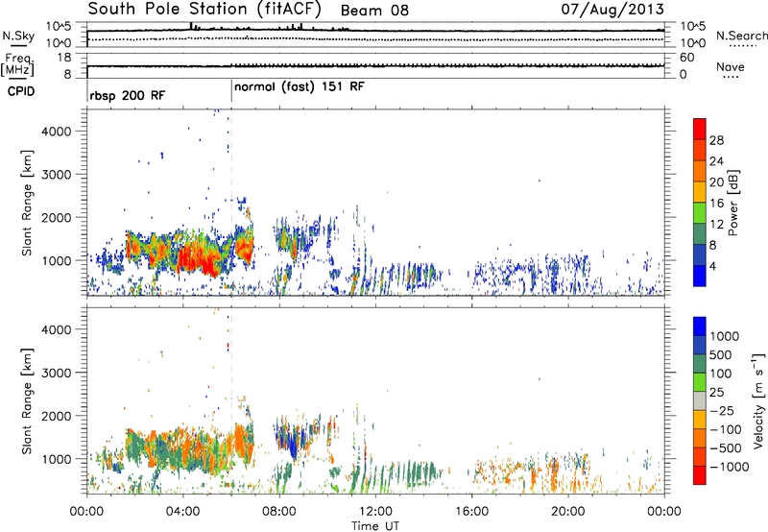Click the "Freq. [MHz]" axis label
Screen dimensions: 768x532
pos(17,65)
